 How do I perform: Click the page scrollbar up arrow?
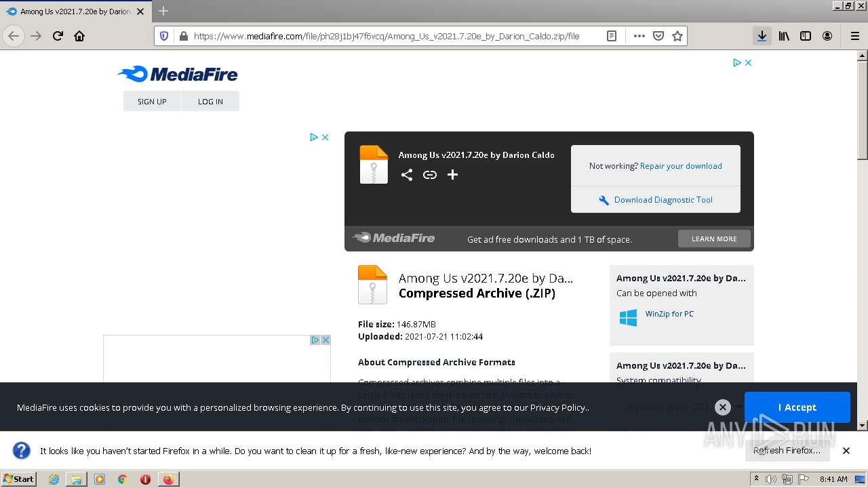tap(863, 56)
